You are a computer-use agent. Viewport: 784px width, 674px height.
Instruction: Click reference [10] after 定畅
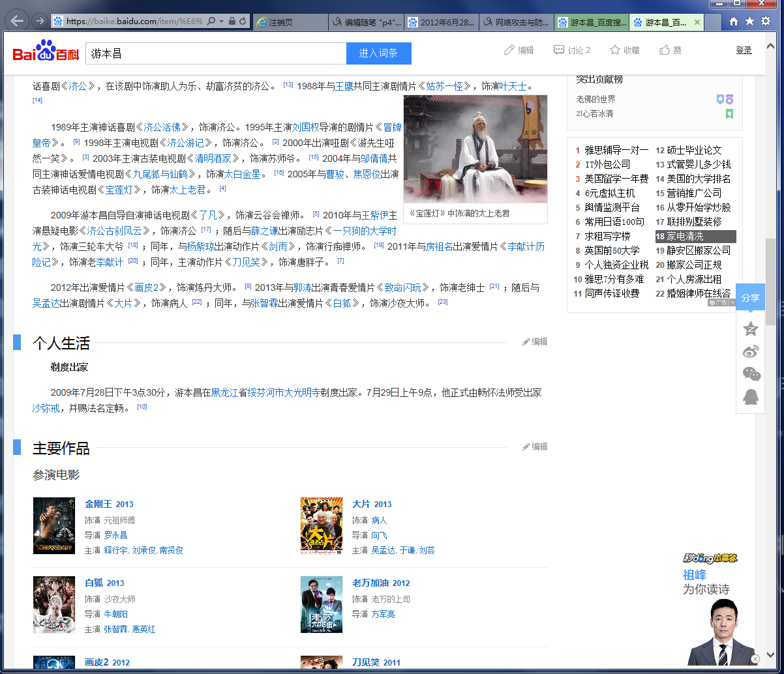point(142,407)
